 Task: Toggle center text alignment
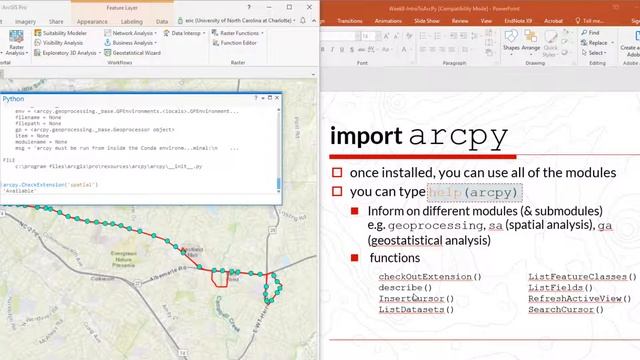pyautogui.click(x=433, y=49)
